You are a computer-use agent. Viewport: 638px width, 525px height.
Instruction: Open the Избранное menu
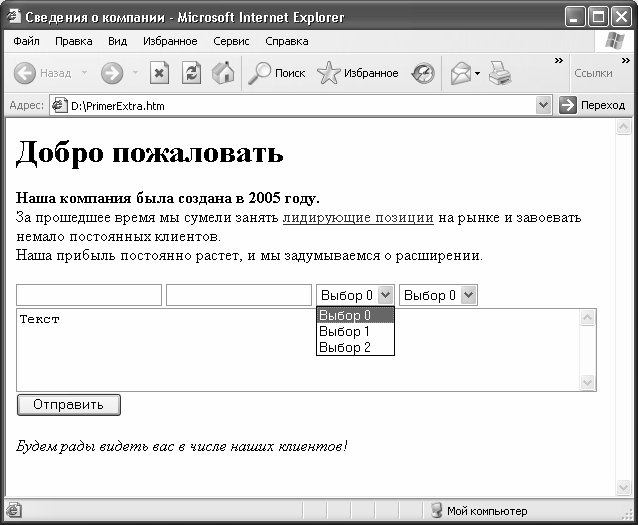[170, 41]
